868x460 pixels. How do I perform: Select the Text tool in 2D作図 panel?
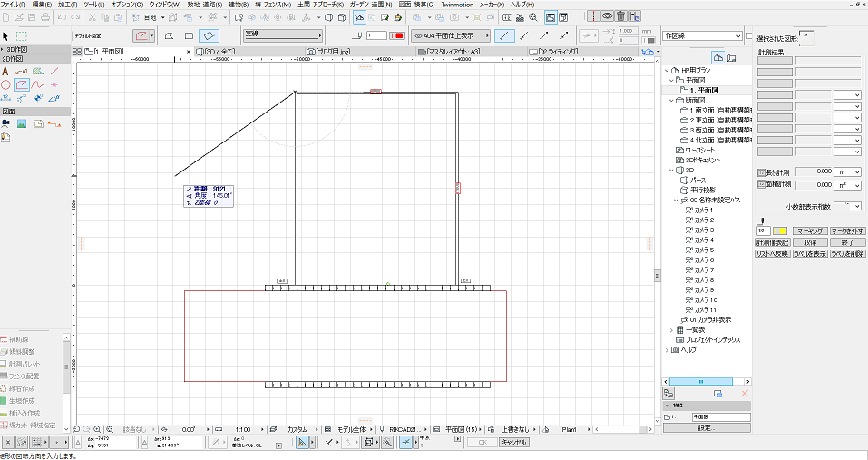point(6,71)
